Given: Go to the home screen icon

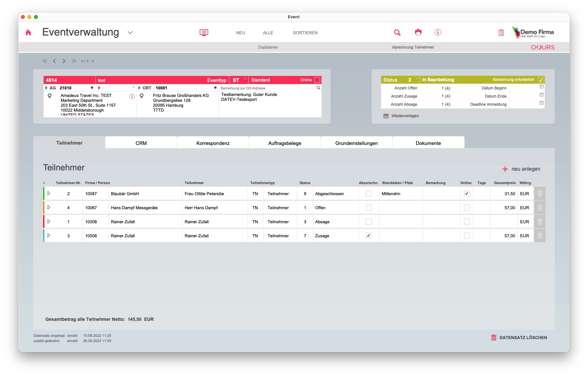Looking at the screenshot, I should [x=28, y=32].
